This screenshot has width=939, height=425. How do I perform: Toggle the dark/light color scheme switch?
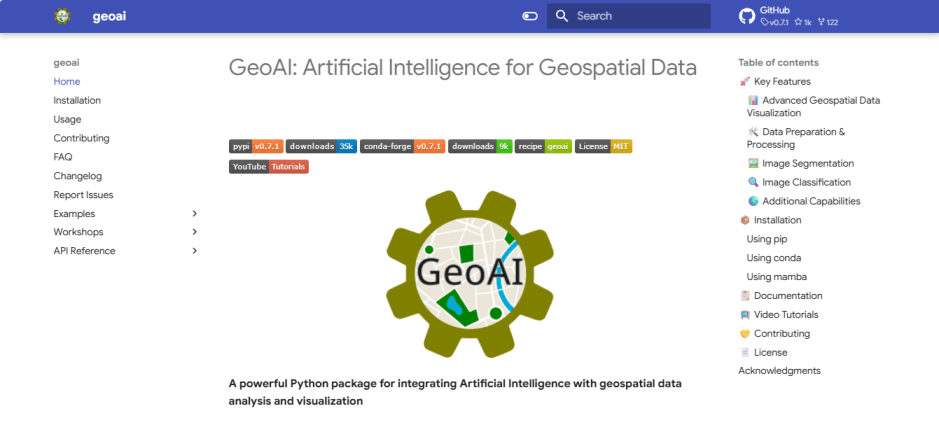click(x=530, y=16)
